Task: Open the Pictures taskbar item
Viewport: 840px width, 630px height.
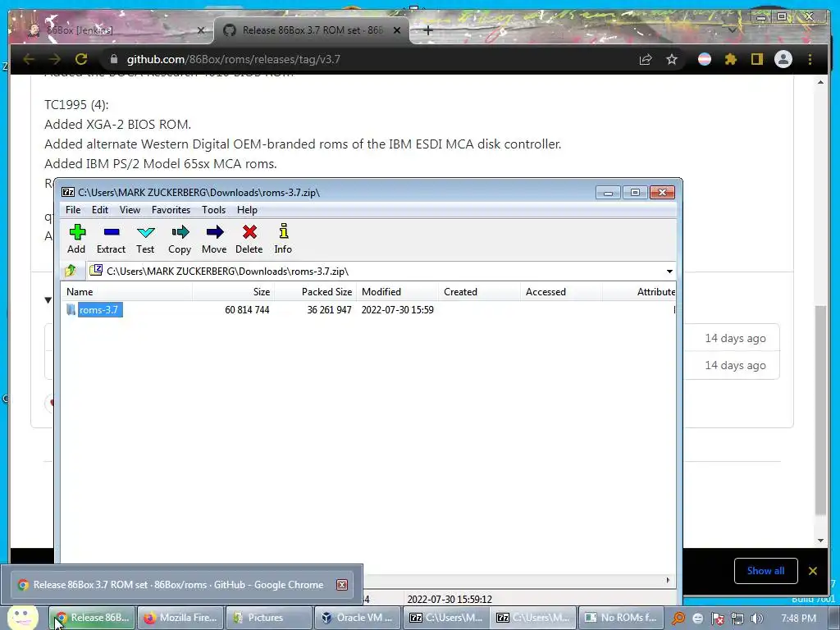Action: pyautogui.click(x=268, y=618)
